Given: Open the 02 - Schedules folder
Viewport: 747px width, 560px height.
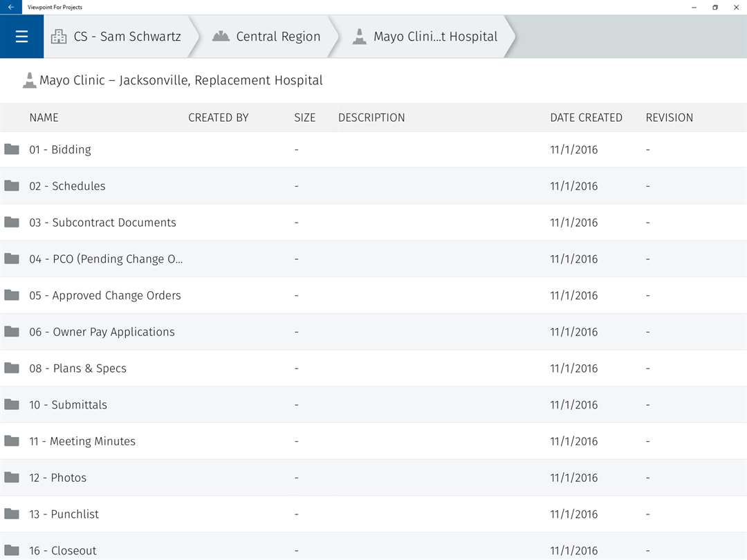Looking at the screenshot, I should (x=67, y=186).
